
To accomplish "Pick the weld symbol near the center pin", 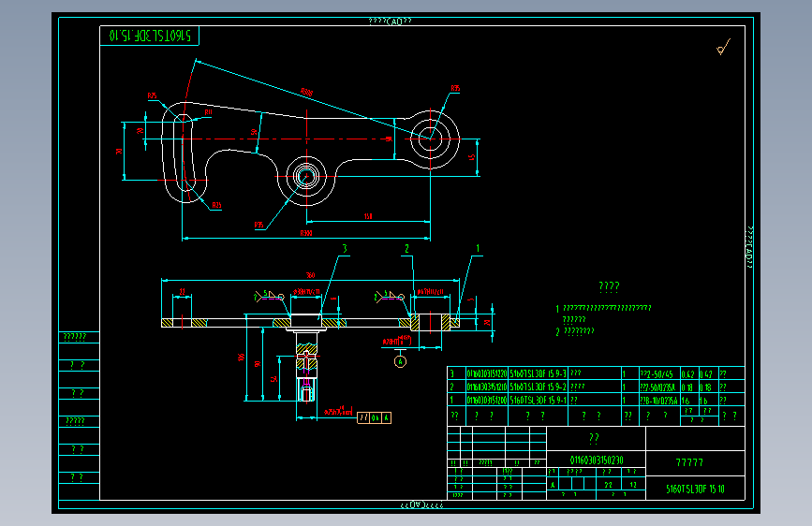I will [x=269, y=297].
